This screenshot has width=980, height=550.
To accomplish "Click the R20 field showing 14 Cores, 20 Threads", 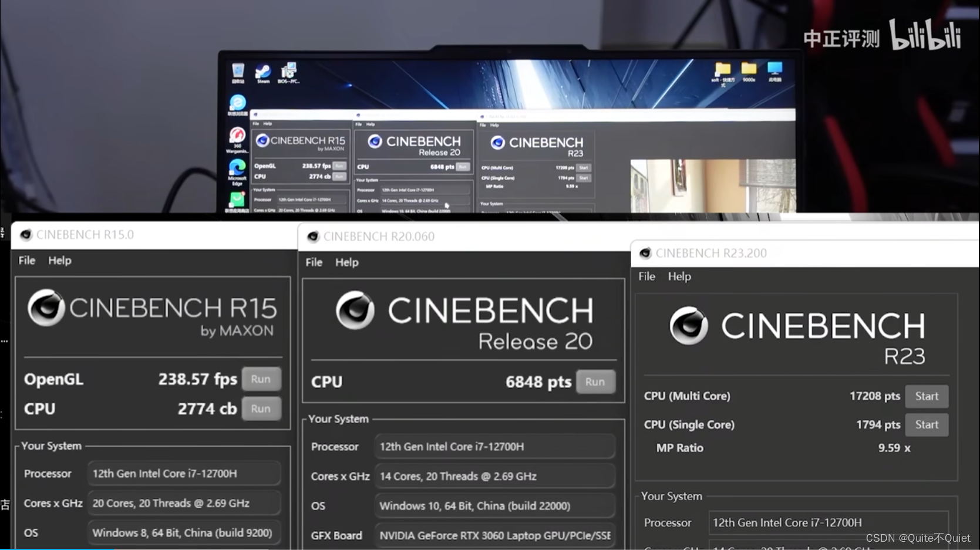I will tap(494, 476).
